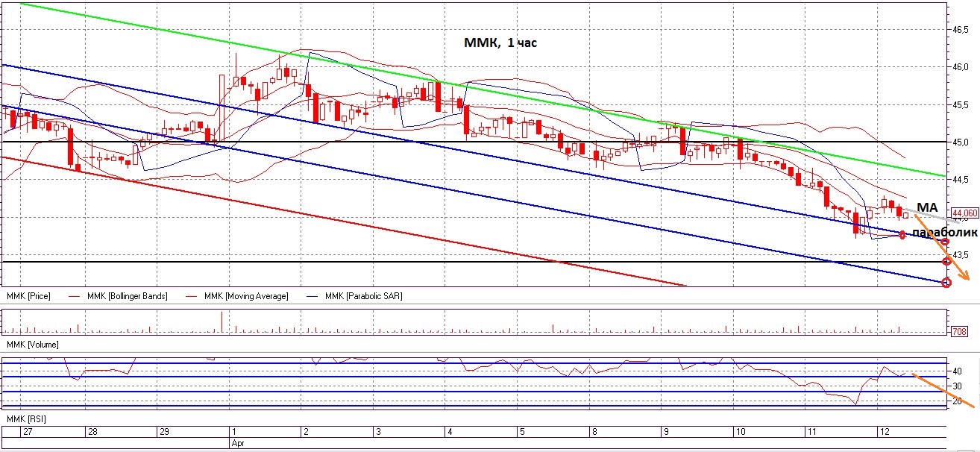Select date 11 on the time axis
This screenshot has width=980, height=452.
pos(811,432)
